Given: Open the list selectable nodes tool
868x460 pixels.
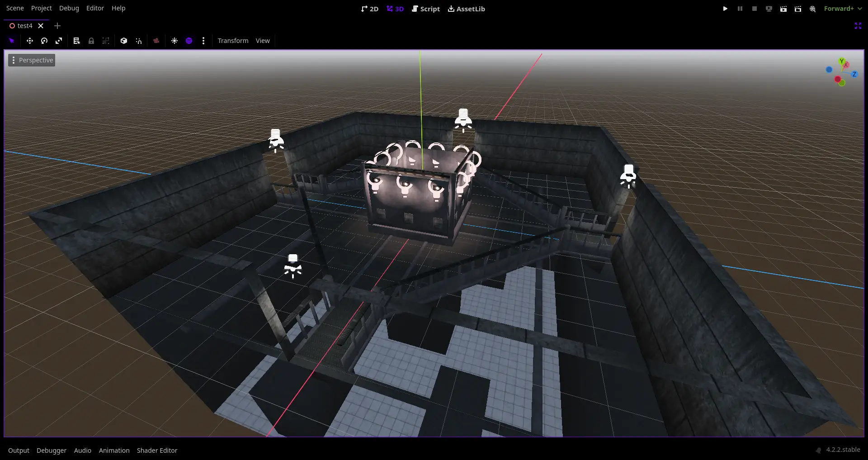Looking at the screenshot, I should click(x=77, y=41).
